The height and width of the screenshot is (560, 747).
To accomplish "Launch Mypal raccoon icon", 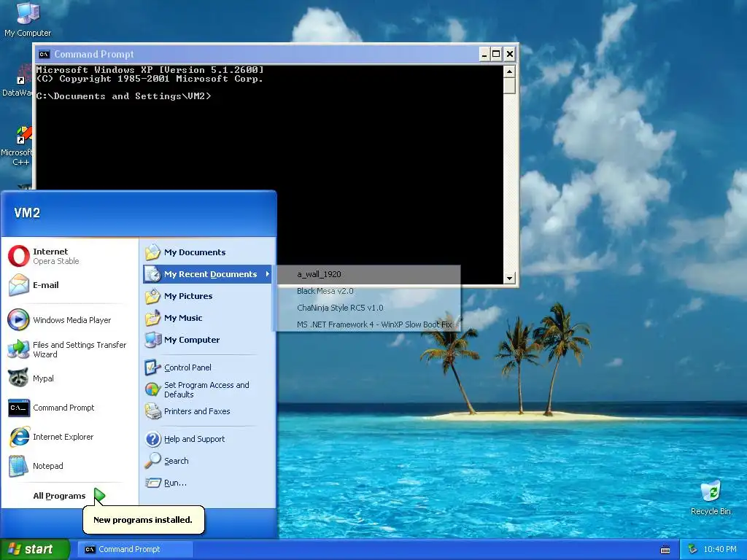I will (18, 378).
